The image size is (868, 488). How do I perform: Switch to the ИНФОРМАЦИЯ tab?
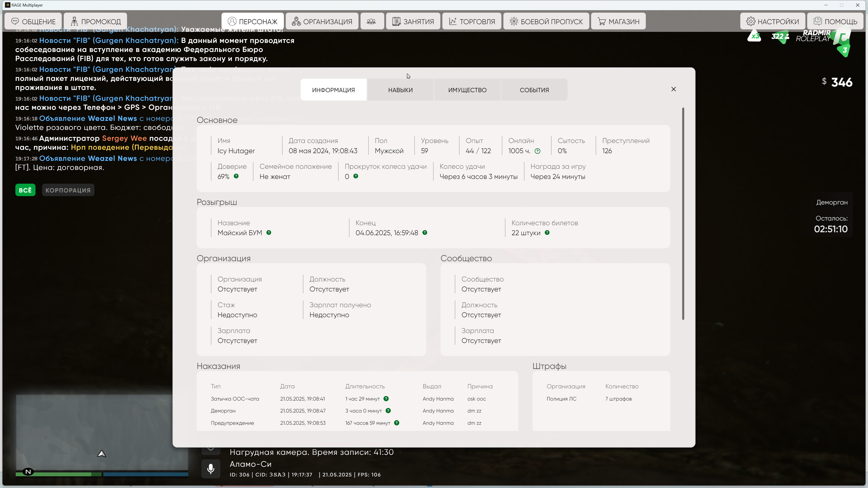pyautogui.click(x=333, y=90)
